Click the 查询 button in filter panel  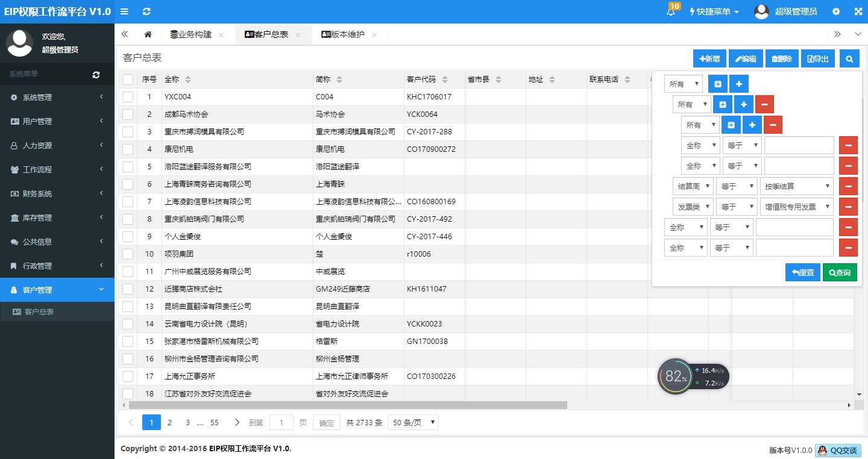(x=840, y=272)
